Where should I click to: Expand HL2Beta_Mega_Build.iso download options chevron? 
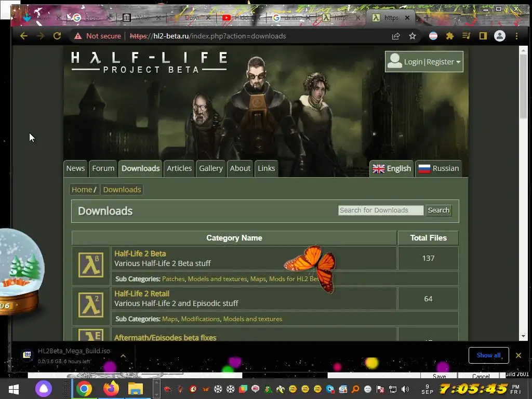click(x=123, y=356)
